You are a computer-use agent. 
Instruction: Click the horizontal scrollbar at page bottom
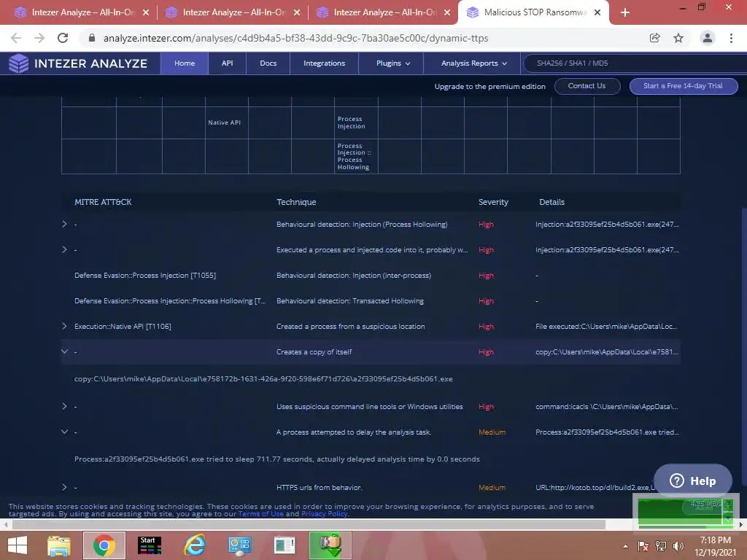tap(309, 525)
